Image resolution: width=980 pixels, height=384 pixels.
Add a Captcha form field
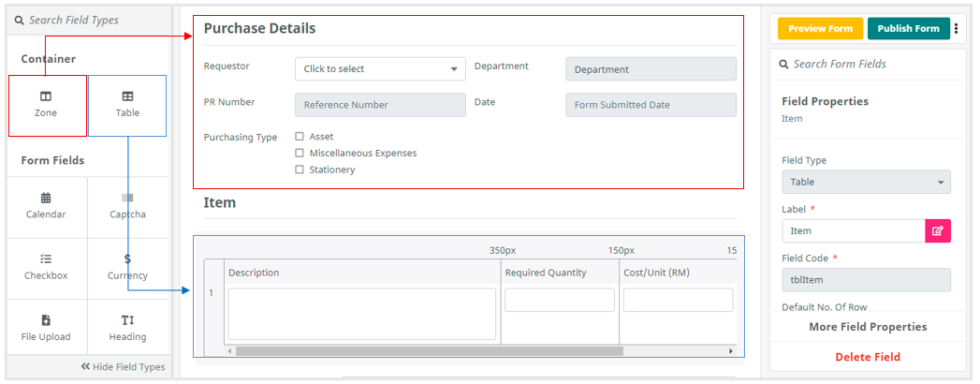point(128,206)
